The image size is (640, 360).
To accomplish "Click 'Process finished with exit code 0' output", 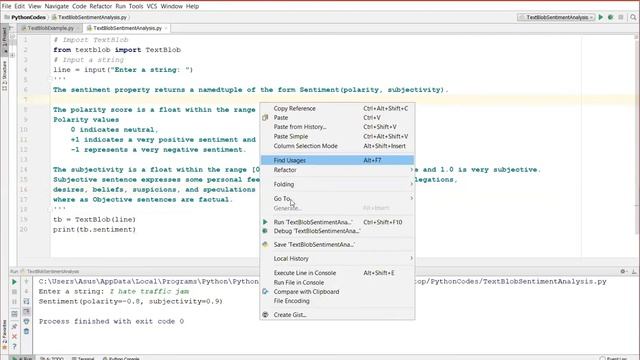I will (111, 321).
